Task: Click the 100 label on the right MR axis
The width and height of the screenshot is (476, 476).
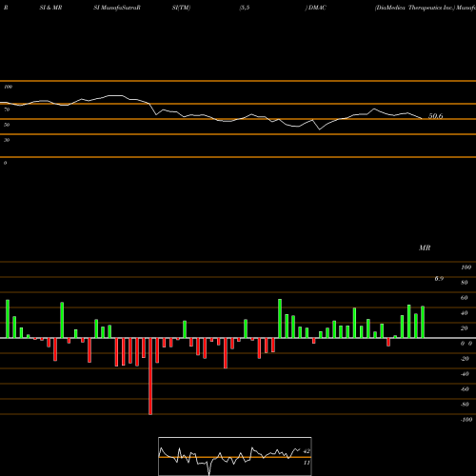Action: (466, 268)
